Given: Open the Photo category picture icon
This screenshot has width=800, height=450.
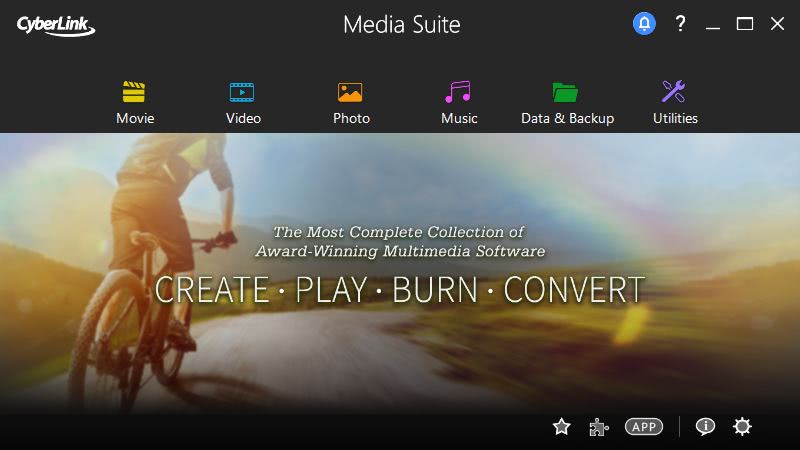Looking at the screenshot, I should click(350, 92).
